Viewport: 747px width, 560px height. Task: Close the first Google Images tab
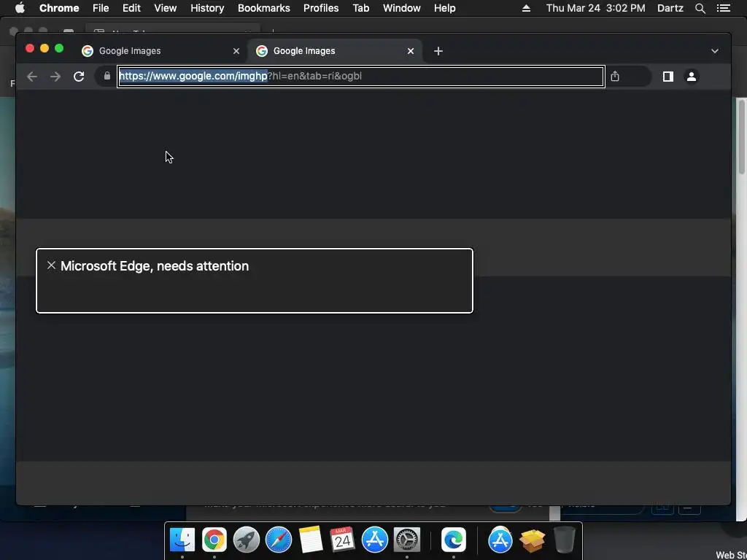[x=236, y=51]
